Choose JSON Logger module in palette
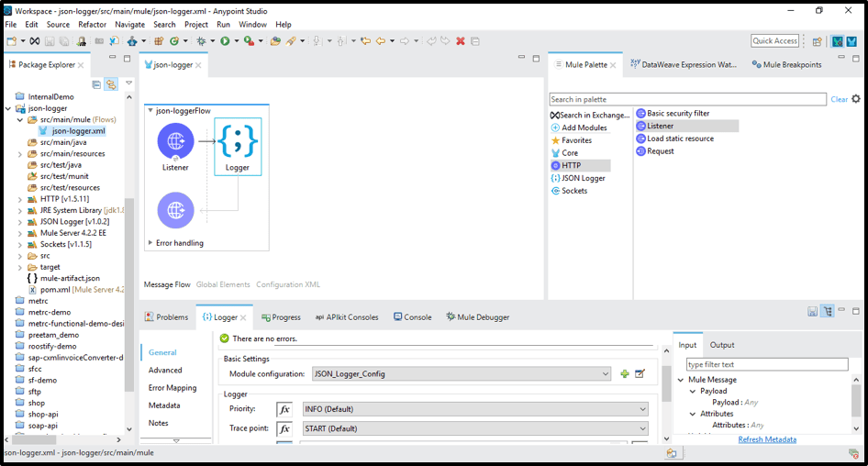The image size is (868, 466). coord(583,178)
